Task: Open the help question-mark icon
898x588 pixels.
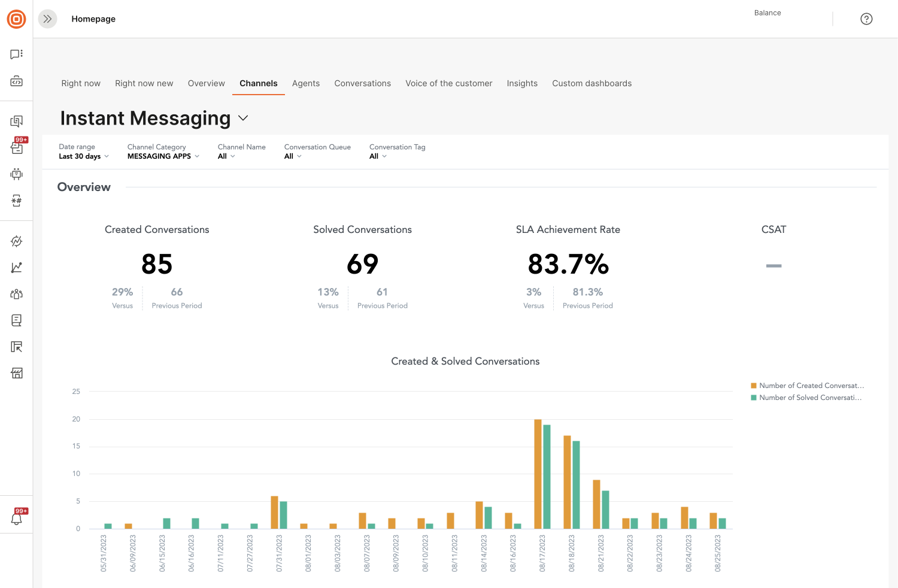Action: point(866,19)
